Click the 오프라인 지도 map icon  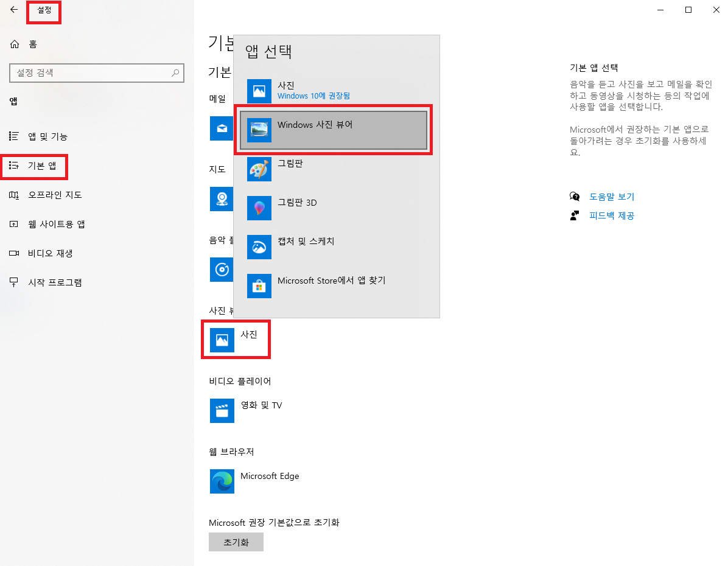(x=14, y=195)
